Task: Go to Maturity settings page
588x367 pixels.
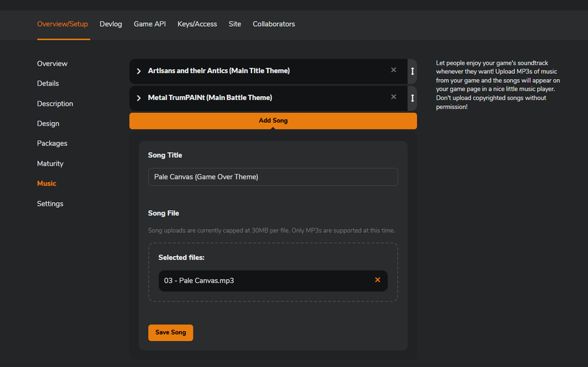Action: [x=50, y=164]
